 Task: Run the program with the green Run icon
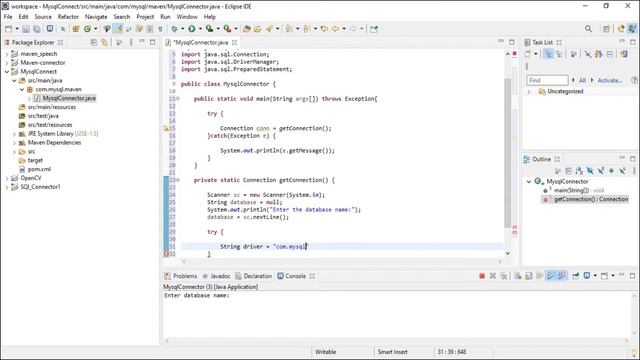coord(191,29)
